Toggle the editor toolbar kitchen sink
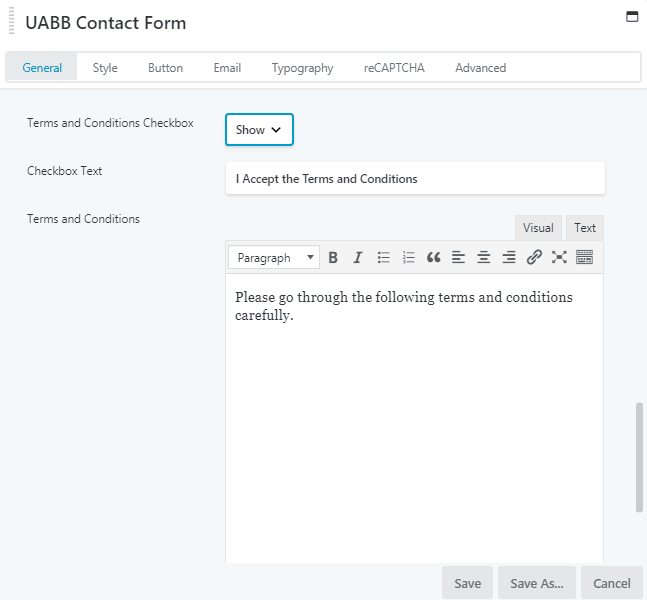647x600 pixels. click(x=584, y=258)
